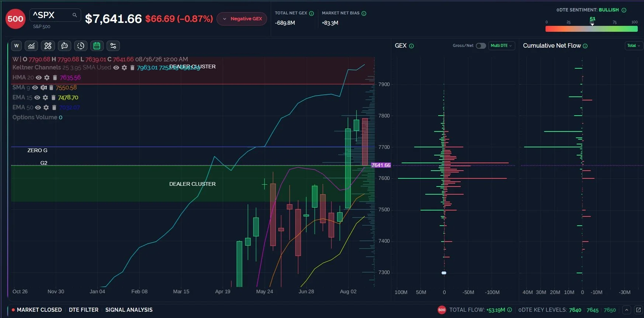644x318 pixels.
Task: Open the Multi DTE dropdown
Action: point(502,46)
